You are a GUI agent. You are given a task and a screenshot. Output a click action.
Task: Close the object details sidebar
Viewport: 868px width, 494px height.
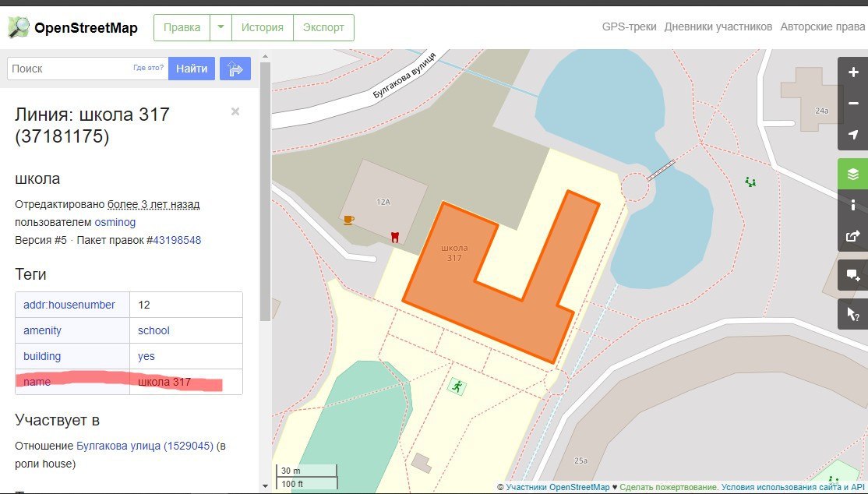tap(235, 111)
